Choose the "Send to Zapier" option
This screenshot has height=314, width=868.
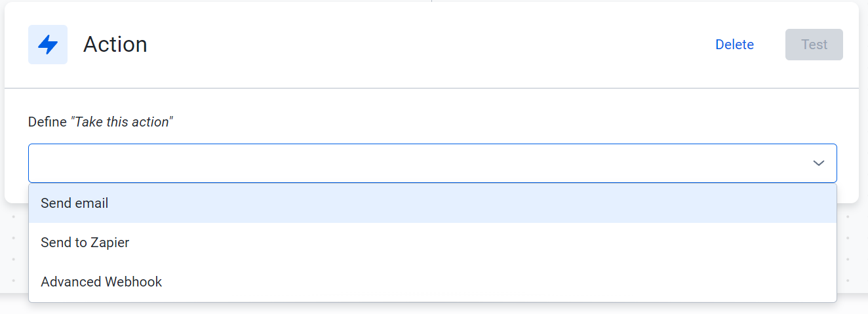tap(433, 243)
